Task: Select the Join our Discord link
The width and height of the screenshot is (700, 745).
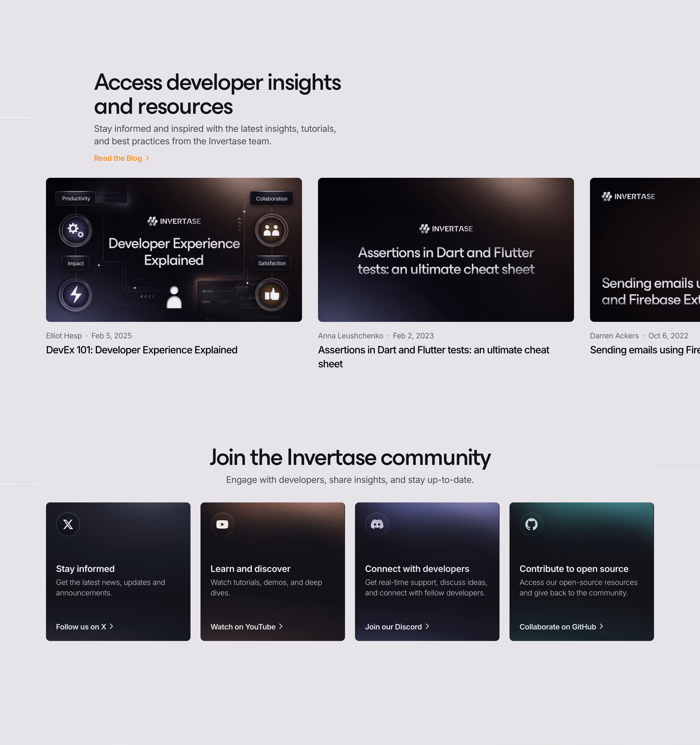Action: (x=397, y=626)
